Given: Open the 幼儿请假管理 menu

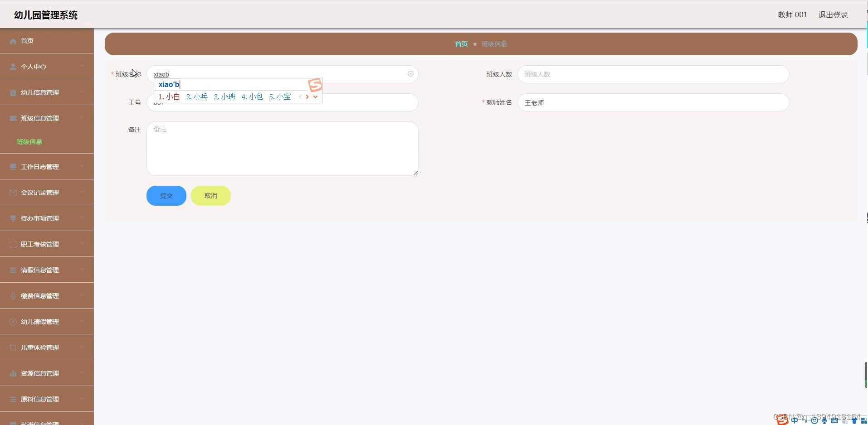Looking at the screenshot, I should 47,322.
